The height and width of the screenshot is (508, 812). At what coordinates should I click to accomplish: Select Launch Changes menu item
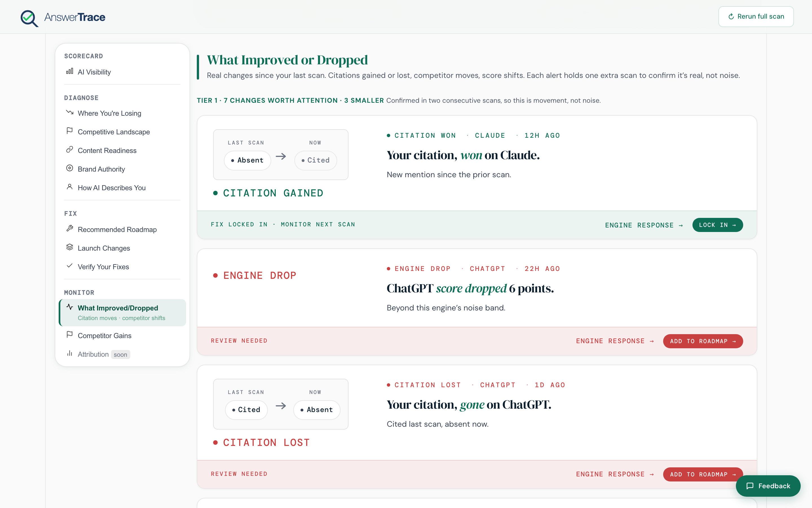click(x=122, y=248)
